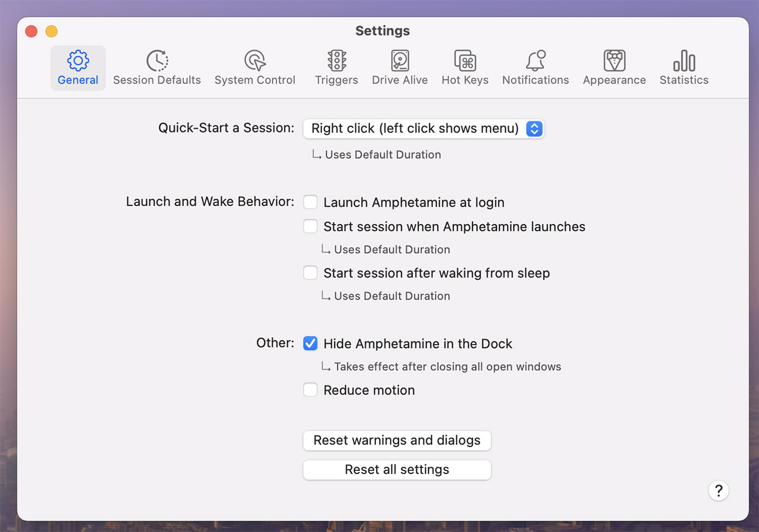
Task: Open Session Defaults clock icon
Action: (x=157, y=60)
